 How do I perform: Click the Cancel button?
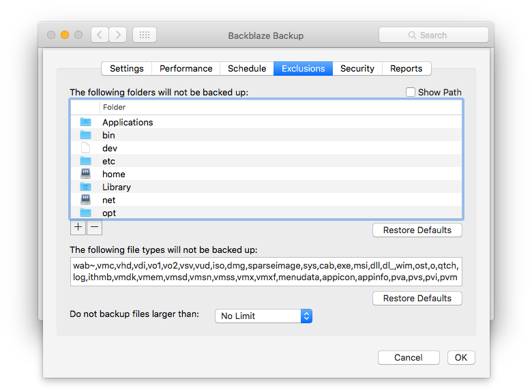coord(409,358)
